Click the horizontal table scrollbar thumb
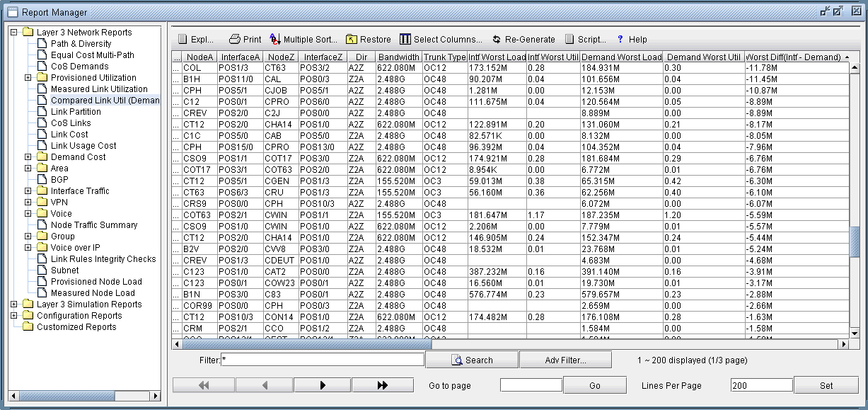Screen dimensions: 868x410 [303, 345]
